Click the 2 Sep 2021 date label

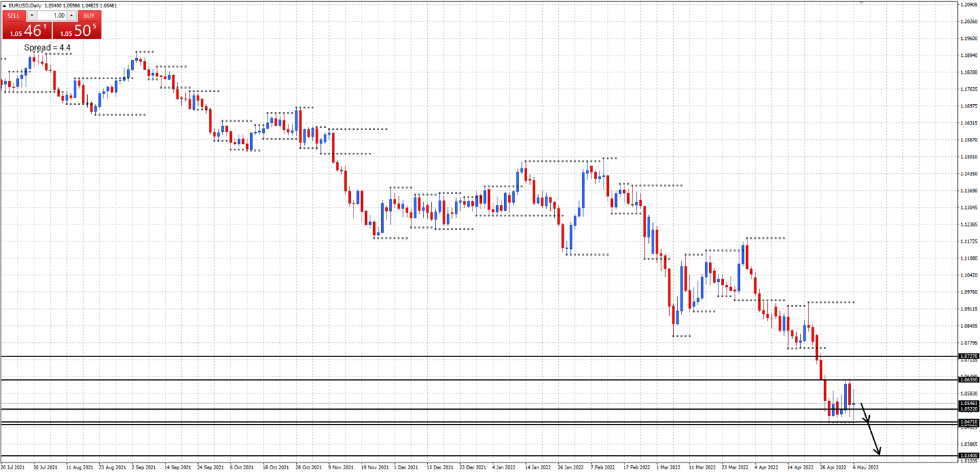coord(145,467)
